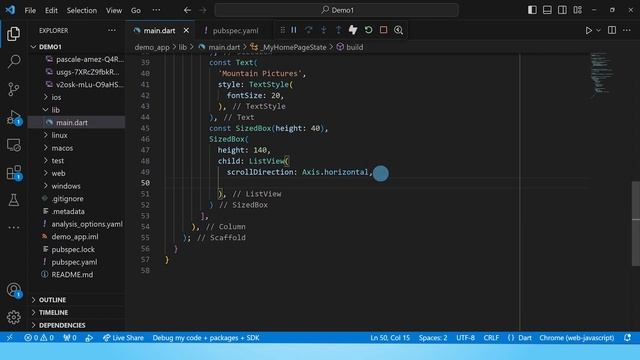
Task: Restart the debug session
Action: tap(368, 30)
